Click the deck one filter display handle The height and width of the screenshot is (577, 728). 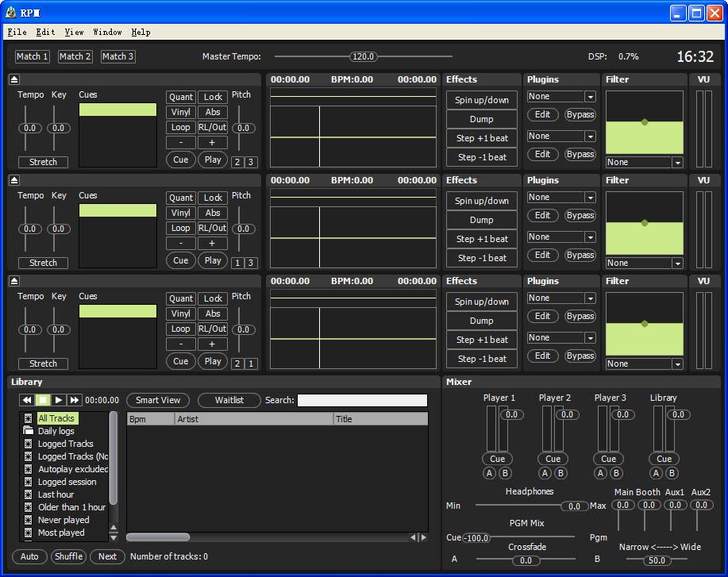point(645,122)
